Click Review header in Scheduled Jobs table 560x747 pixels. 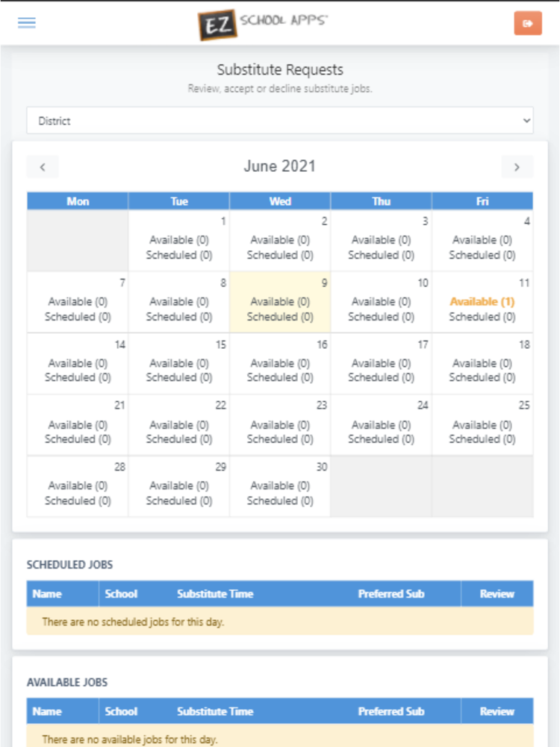(497, 594)
